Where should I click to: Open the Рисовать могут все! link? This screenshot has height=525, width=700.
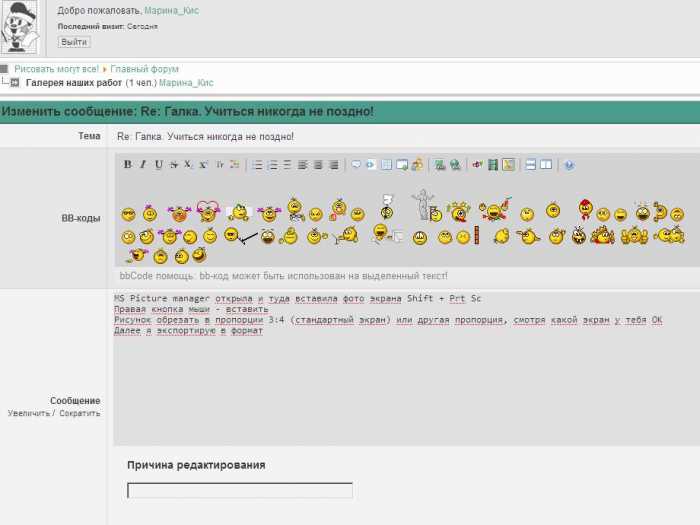click(x=56, y=69)
